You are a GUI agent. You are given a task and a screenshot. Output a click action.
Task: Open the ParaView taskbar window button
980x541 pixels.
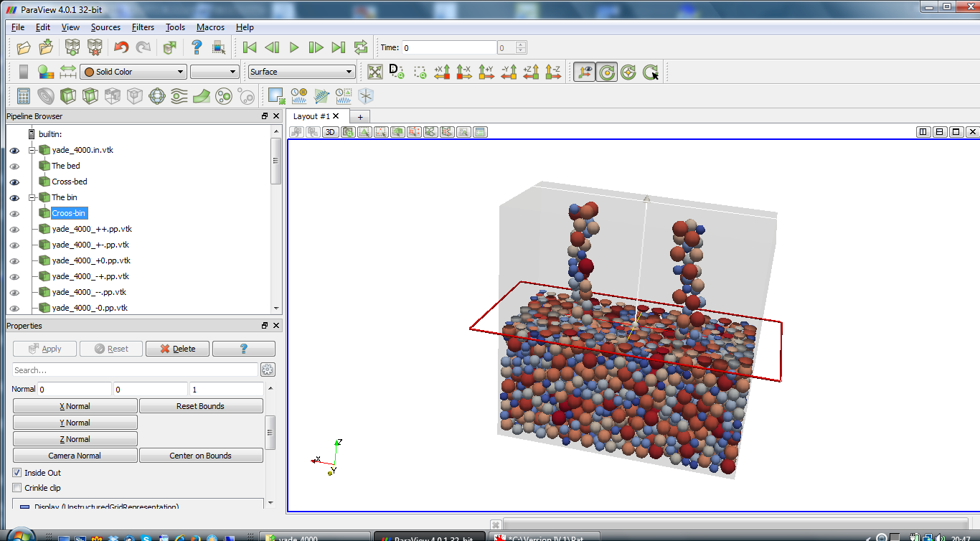pos(430,537)
